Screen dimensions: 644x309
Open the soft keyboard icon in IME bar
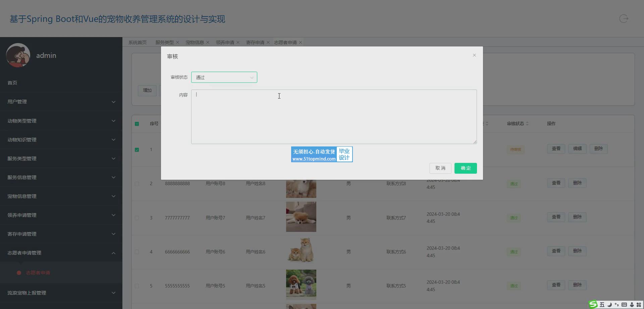pos(624,305)
